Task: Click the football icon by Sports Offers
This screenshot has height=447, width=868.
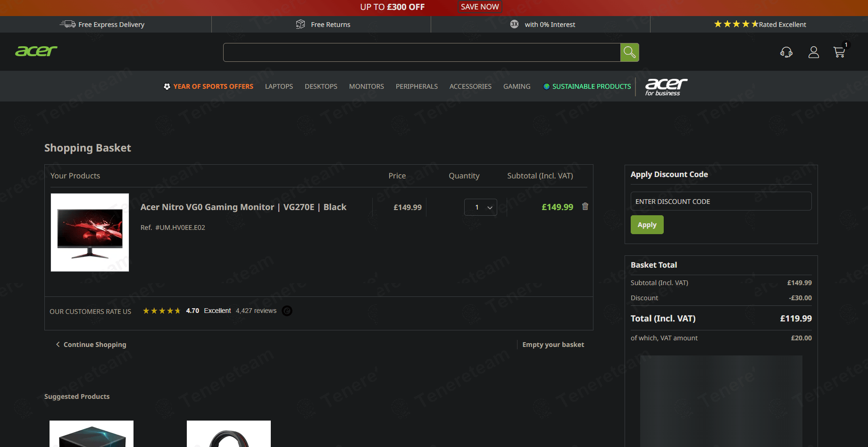Action: pos(167,86)
